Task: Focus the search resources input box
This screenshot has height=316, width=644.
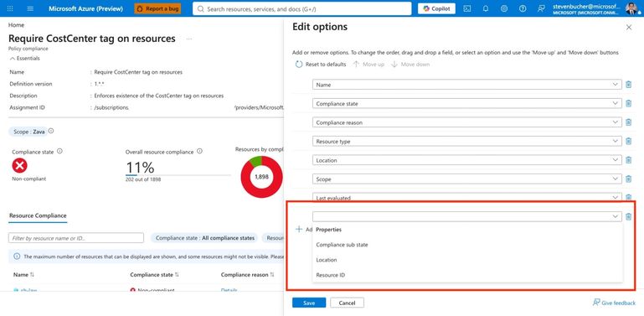Action: point(301,8)
